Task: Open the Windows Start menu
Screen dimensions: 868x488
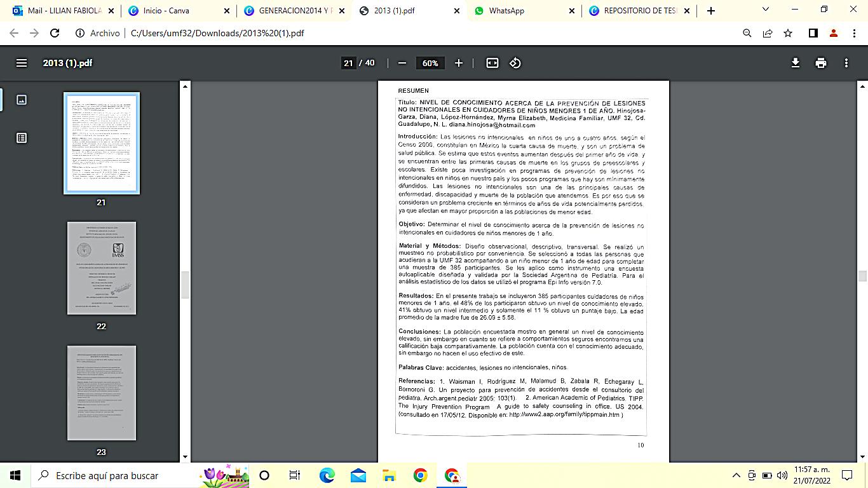Action: coord(15,475)
